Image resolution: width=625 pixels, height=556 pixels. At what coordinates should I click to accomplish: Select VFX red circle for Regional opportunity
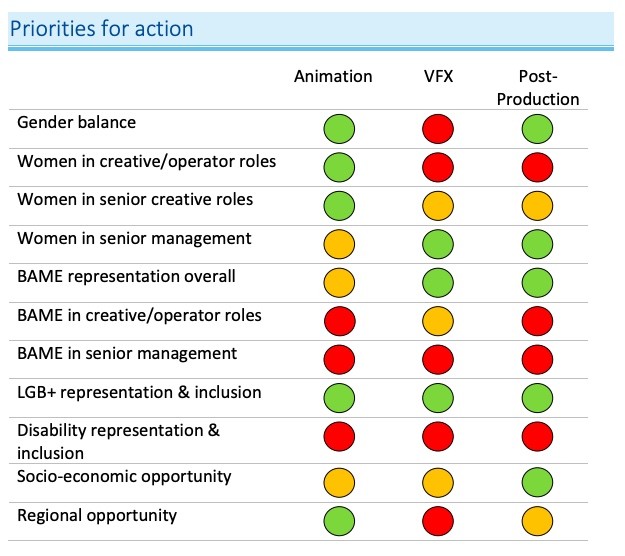pos(438,522)
